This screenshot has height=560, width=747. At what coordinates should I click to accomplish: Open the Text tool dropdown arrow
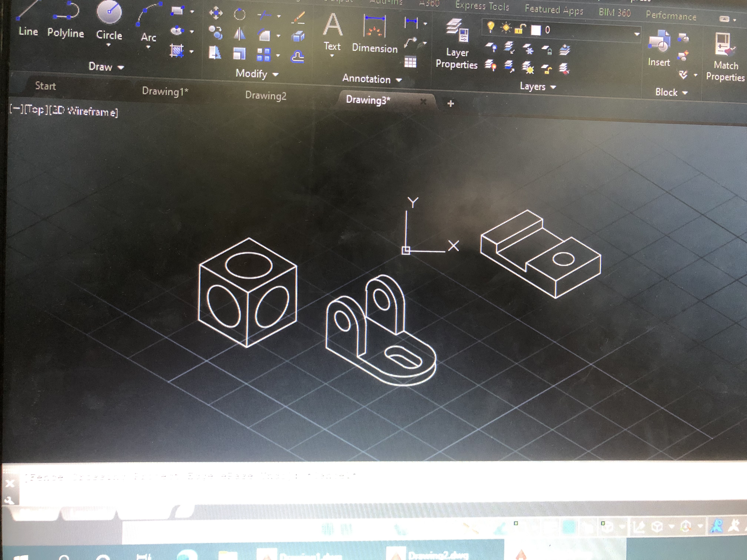[x=332, y=56]
